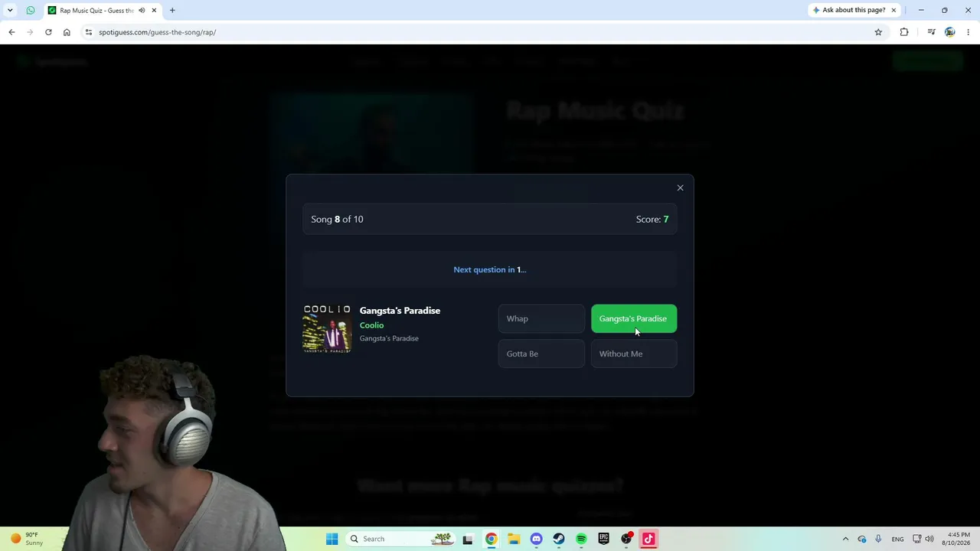Open Spotify from the taskbar
The width and height of the screenshot is (980, 551).
[x=581, y=539]
